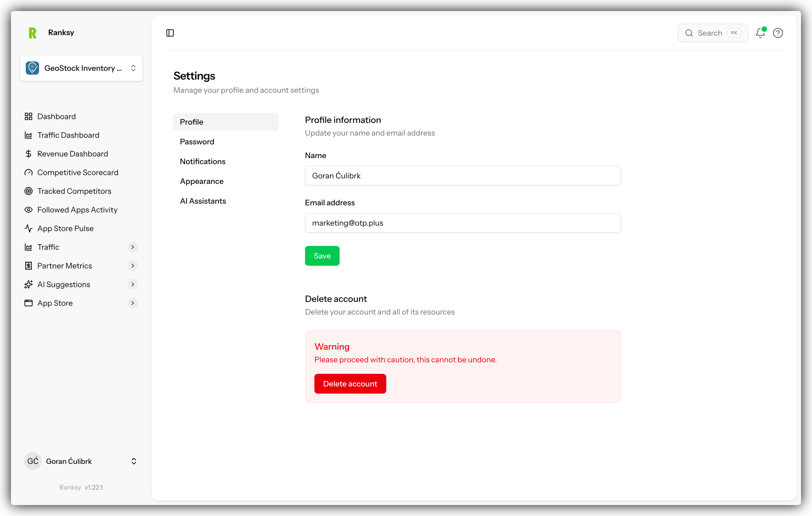Viewport: 812px width, 516px height.
Task: Click the red Delete account button
Action: 350,384
